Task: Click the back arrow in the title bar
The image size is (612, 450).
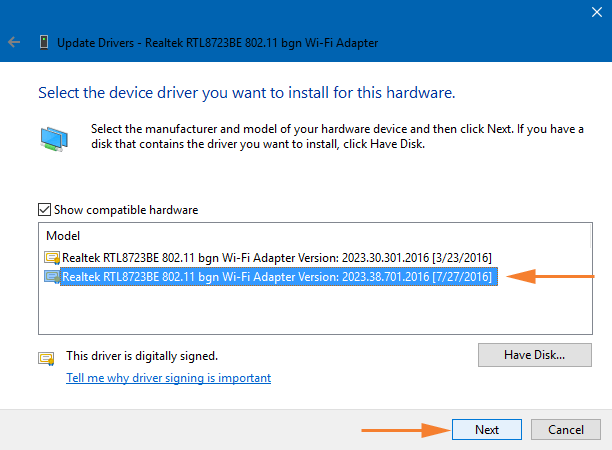Action: (14, 43)
